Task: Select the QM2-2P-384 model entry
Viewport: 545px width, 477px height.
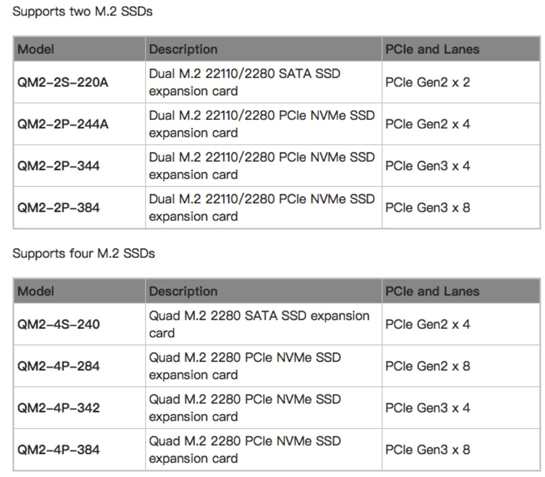Action: pyautogui.click(x=58, y=208)
